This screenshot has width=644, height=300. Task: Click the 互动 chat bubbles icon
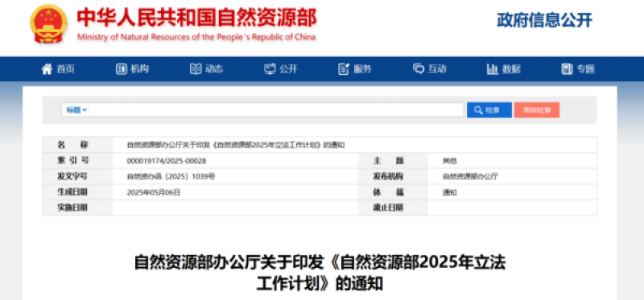pos(418,69)
